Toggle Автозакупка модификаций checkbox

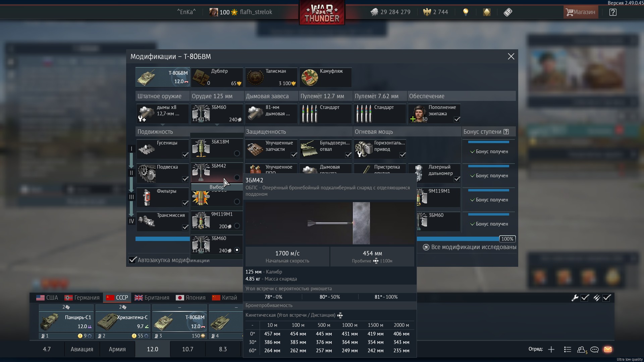click(133, 260)
